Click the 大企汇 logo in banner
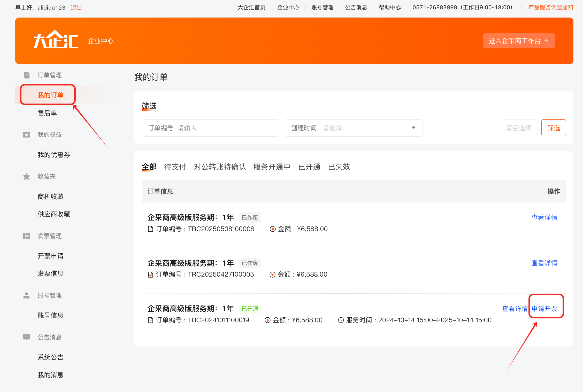The width and height of the screenshot is (583, 392). (56, 39)
